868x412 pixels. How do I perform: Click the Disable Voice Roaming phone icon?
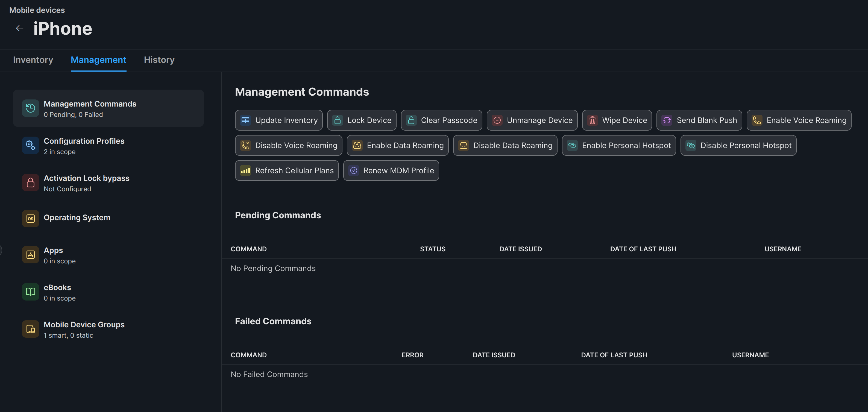point(245,146)
